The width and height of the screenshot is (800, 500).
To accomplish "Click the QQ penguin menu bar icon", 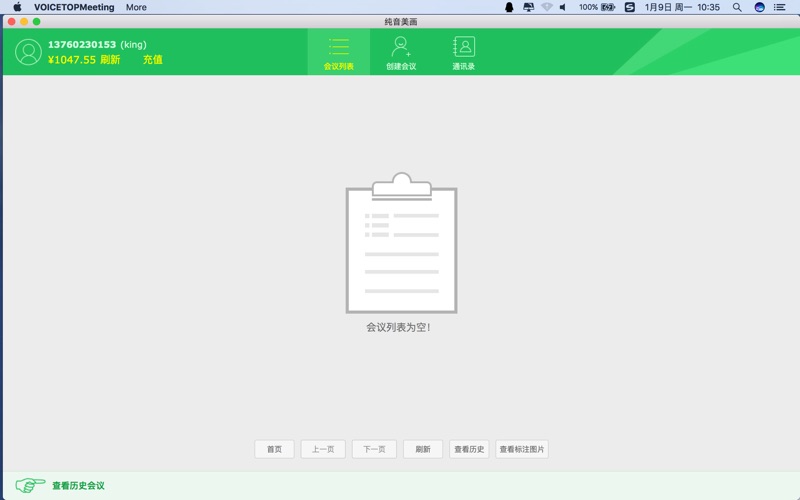I will pyautogui.click(x=509, y=7).
